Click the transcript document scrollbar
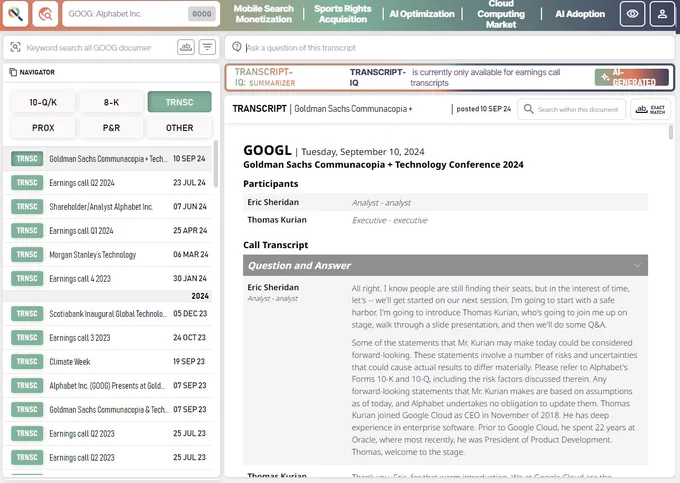Screen dimensions: 680x483 pyautogui.click(x=670, y=132)
